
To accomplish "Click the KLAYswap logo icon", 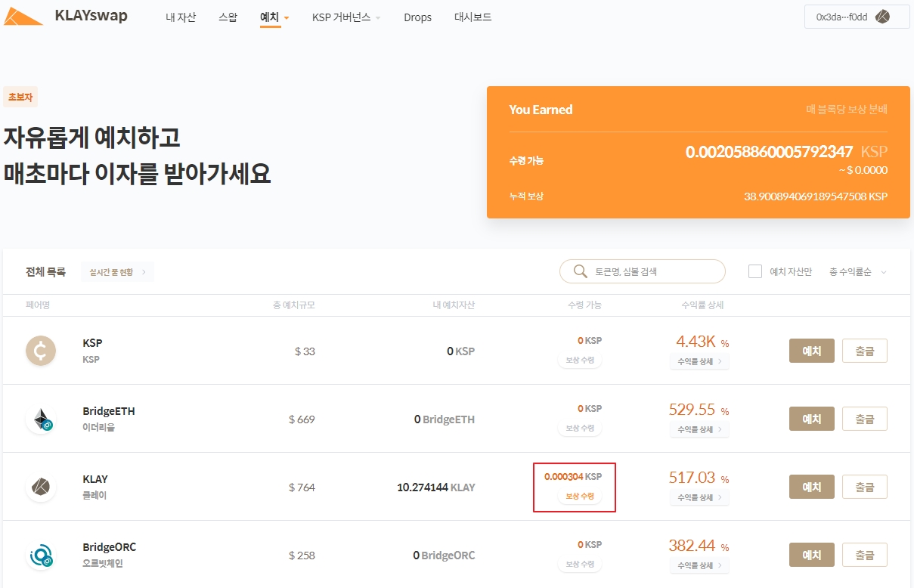I will click(x=23, y=17).
